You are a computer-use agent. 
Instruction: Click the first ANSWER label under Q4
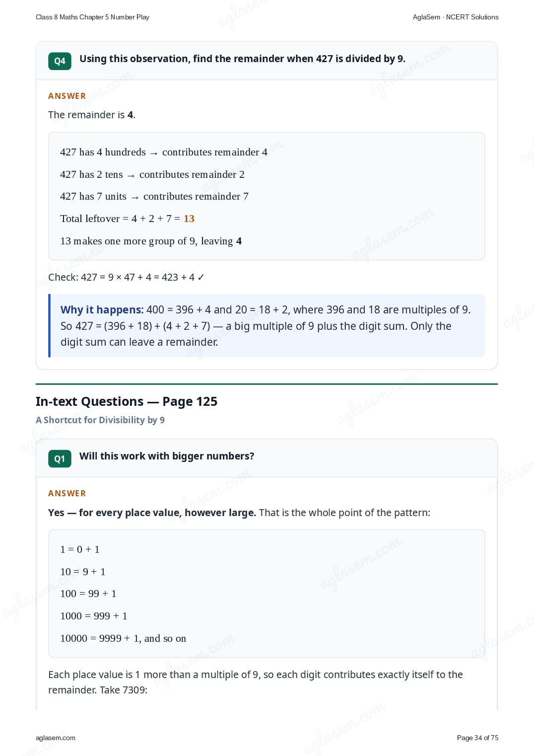[x=67, y=96]
